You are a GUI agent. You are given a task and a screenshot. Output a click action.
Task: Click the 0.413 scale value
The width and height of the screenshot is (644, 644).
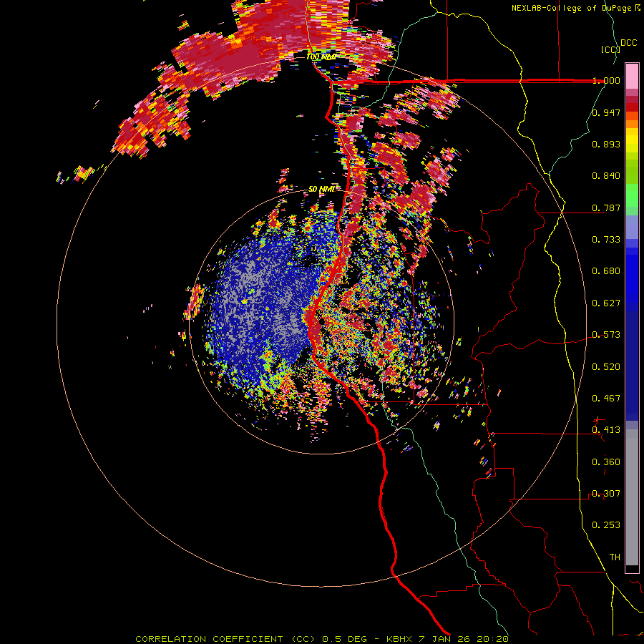606,430
